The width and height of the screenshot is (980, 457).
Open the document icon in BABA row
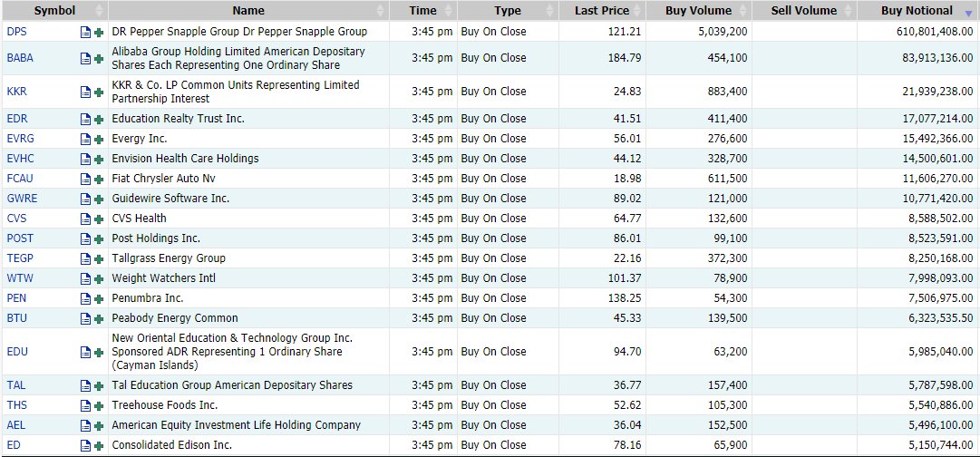85,59
